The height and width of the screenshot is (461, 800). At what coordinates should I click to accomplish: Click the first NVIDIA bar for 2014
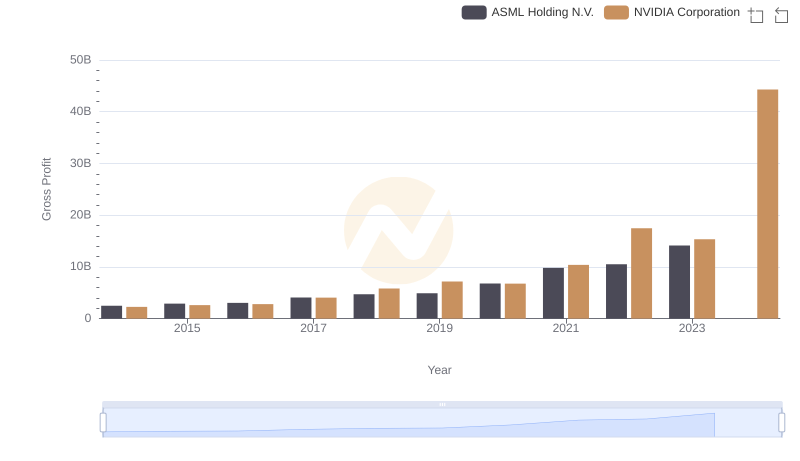click(x=137, y=313)
